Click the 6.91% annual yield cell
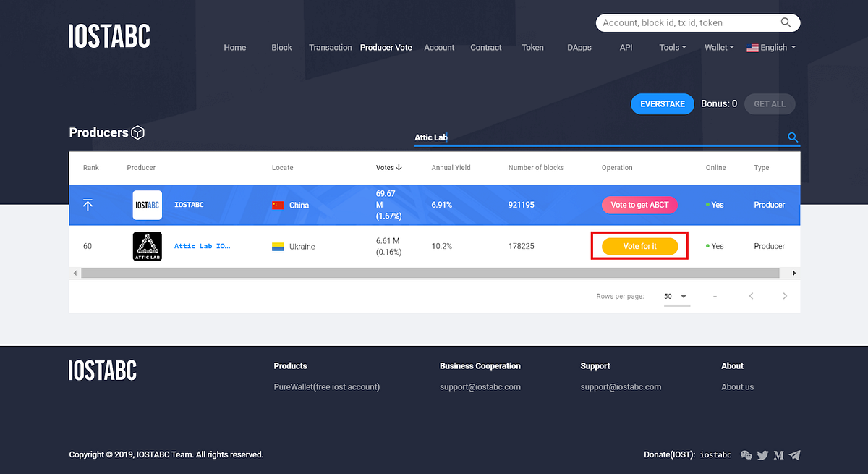The width and height of the screenshot is (868, 474). click(442, 205)
